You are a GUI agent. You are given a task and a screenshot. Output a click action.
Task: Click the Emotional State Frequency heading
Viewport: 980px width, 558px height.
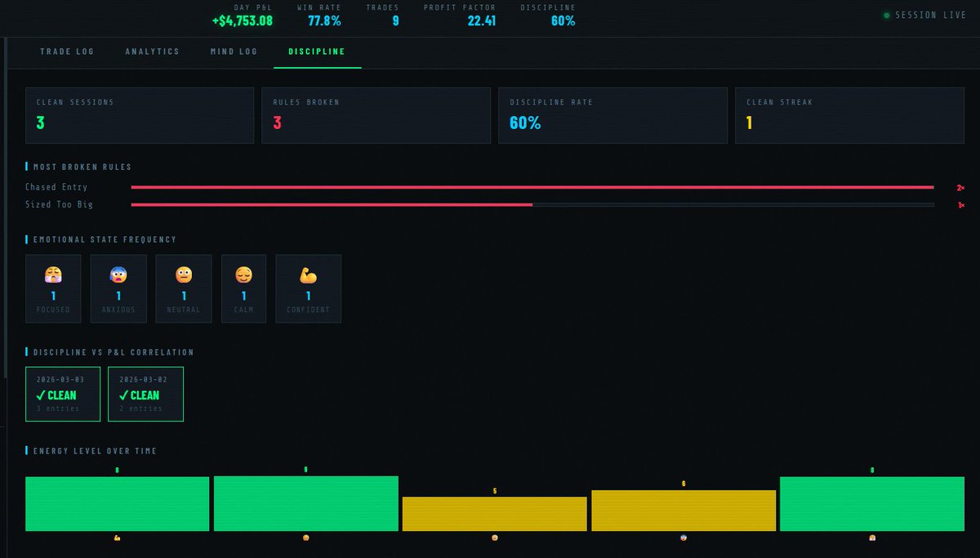pyautogui.click(x=105, y=239)
